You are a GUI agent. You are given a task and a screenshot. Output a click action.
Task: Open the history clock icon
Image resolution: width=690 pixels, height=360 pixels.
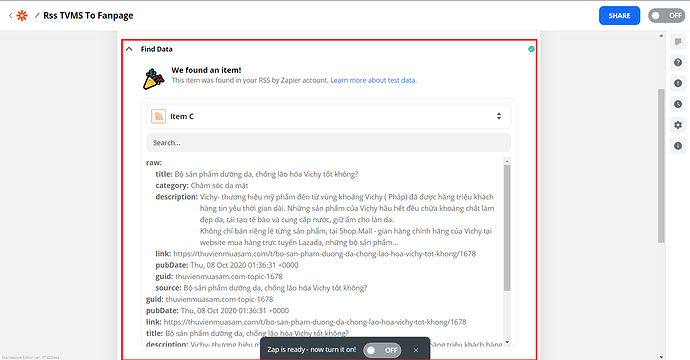678,104
